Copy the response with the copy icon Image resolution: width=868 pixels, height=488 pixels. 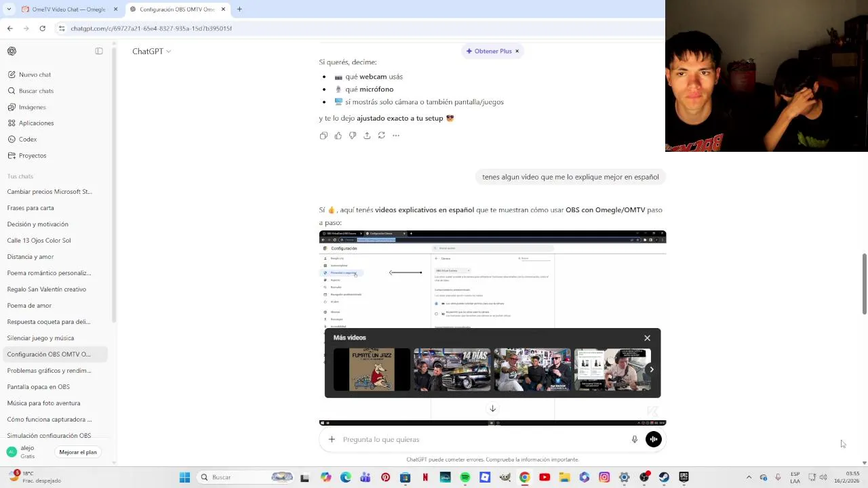pyautogui.click(x=323, y=136)
